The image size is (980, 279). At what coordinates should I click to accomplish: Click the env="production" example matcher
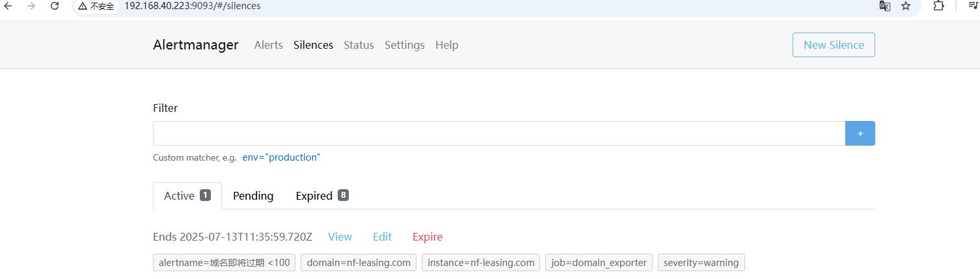(281, 157)
